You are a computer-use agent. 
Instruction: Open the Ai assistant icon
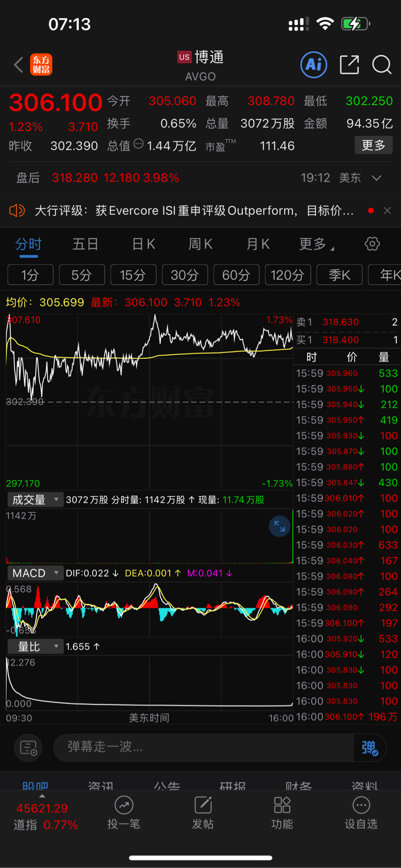(x=314, y=65)
